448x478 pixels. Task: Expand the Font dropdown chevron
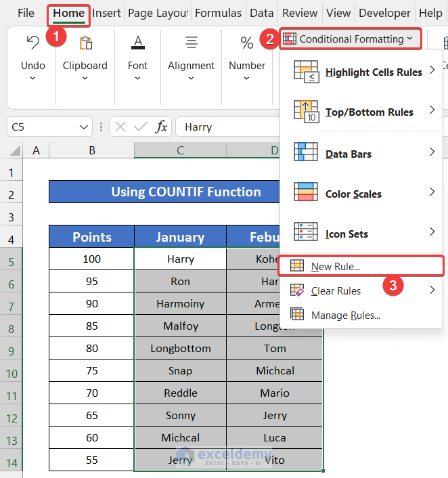(x=138, y=79)
